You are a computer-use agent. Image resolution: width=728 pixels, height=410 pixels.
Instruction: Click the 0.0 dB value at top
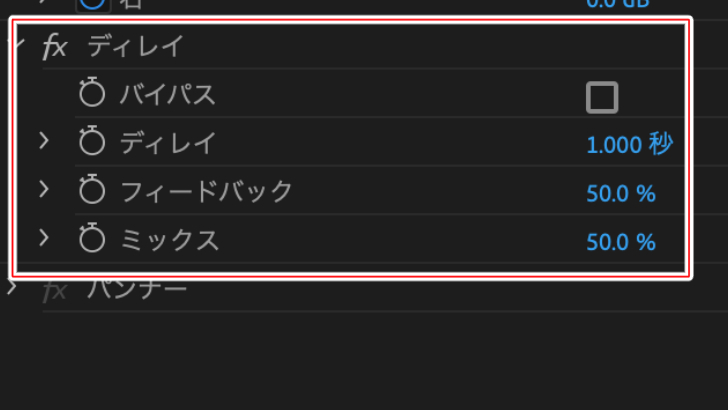[x=618, y=4]
